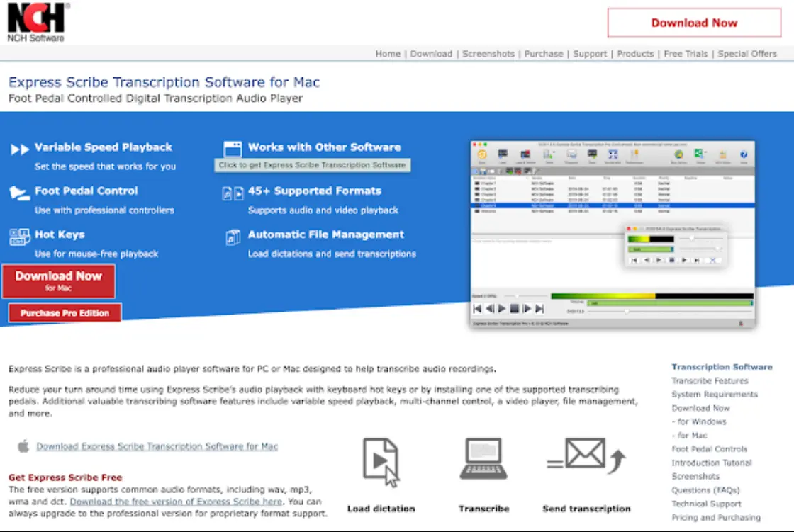Open the Screenshots menu item
This screenshot has height=532, width=794.
[x=488, y=53]
